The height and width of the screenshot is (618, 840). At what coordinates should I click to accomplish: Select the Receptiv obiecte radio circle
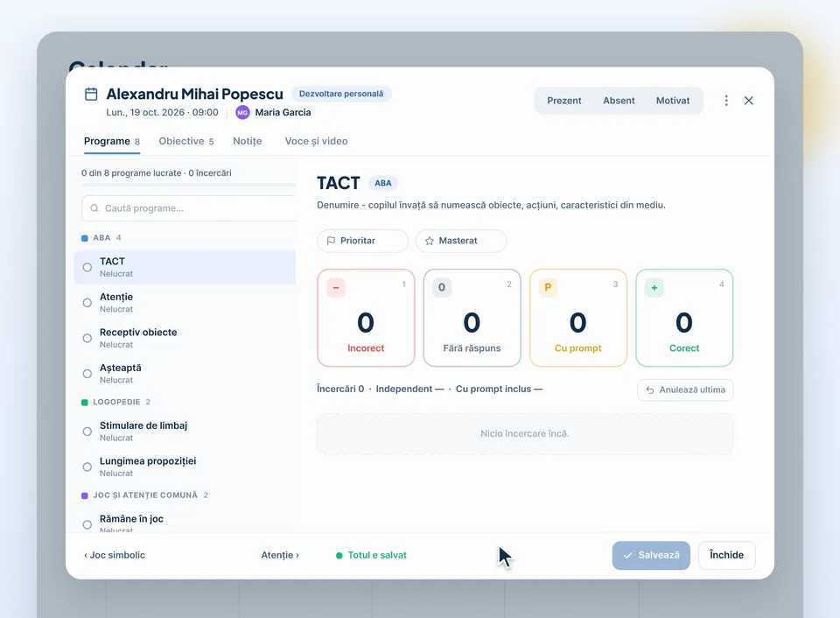pyautogui.click(x=87, y=338)
